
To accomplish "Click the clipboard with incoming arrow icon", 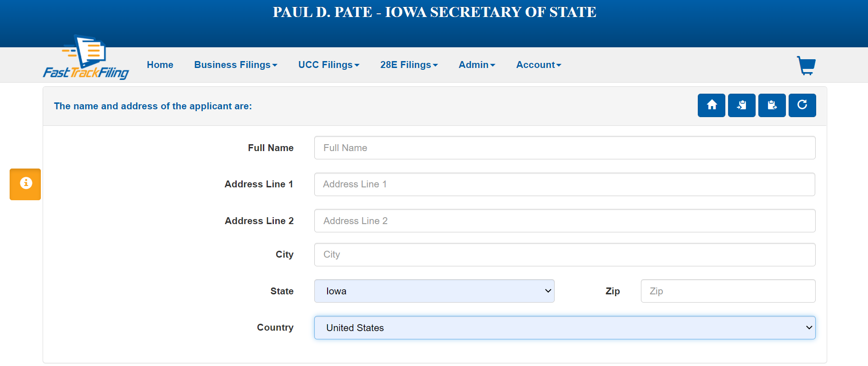I will tap(741, 105).
